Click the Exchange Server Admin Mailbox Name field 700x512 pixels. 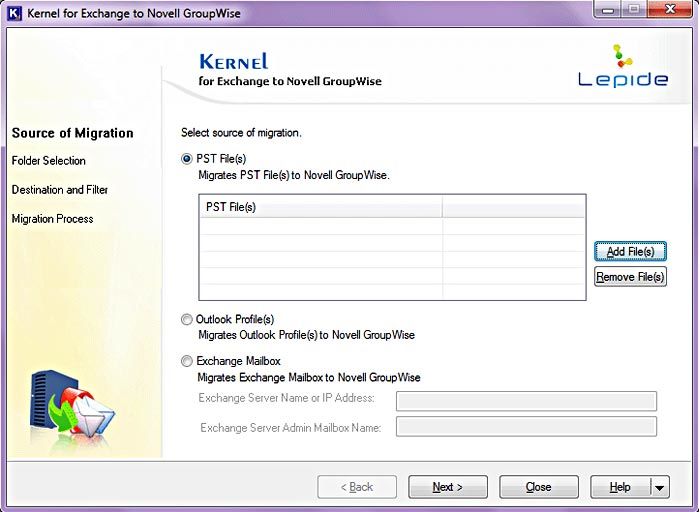tap(526, 427)
